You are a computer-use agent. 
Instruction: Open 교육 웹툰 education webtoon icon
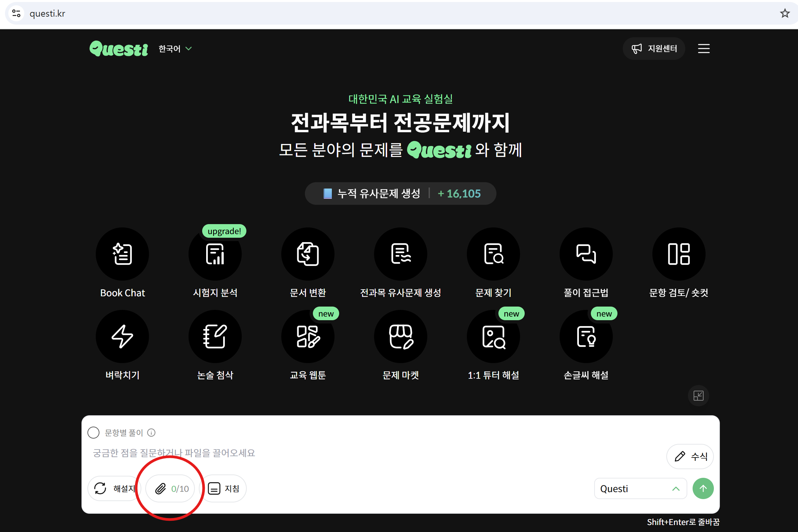pos(308,336)
